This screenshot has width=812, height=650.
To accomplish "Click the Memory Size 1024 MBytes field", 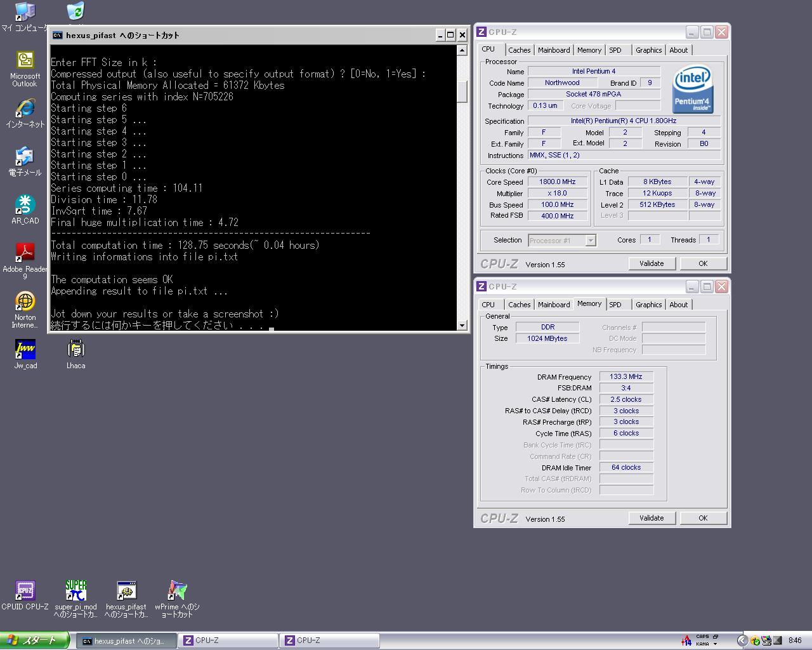I will 547,338.
